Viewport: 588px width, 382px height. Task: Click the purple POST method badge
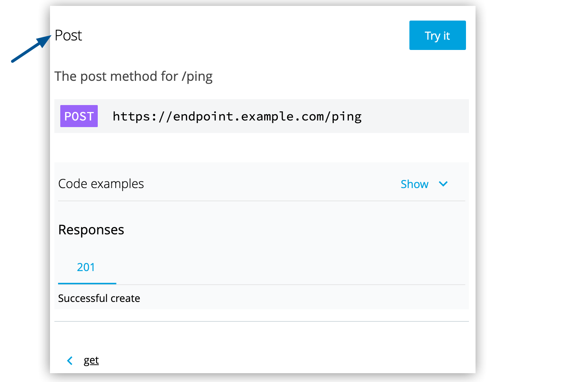79,116
